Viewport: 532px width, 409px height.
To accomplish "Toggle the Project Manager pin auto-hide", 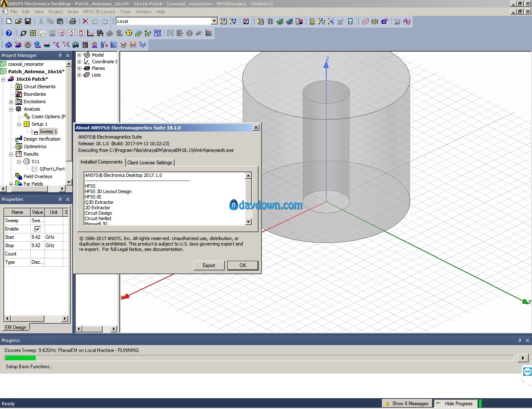I will point(60,55).
